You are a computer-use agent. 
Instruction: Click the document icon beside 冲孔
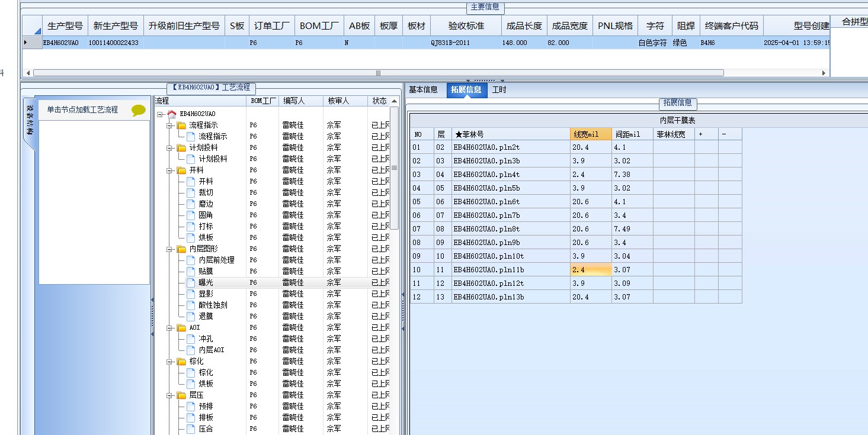point(191,339)
